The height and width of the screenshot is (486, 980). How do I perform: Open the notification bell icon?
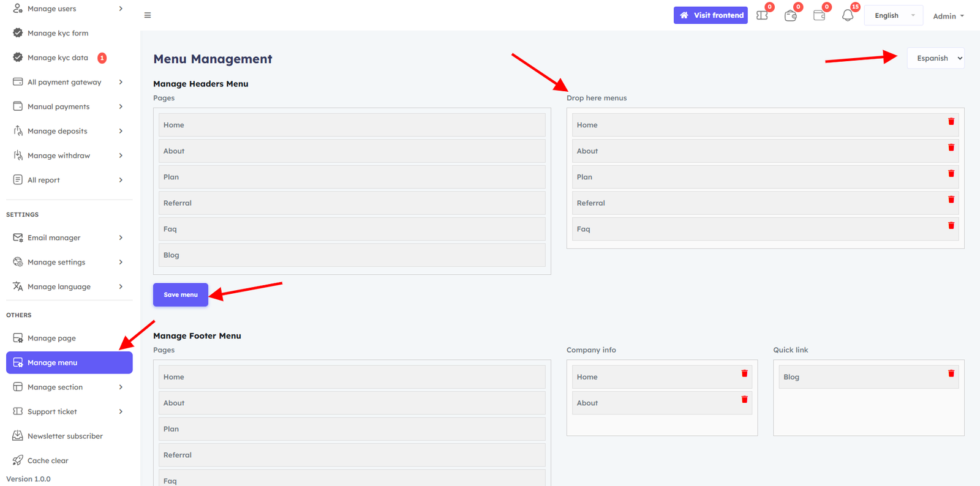[848, 16]
